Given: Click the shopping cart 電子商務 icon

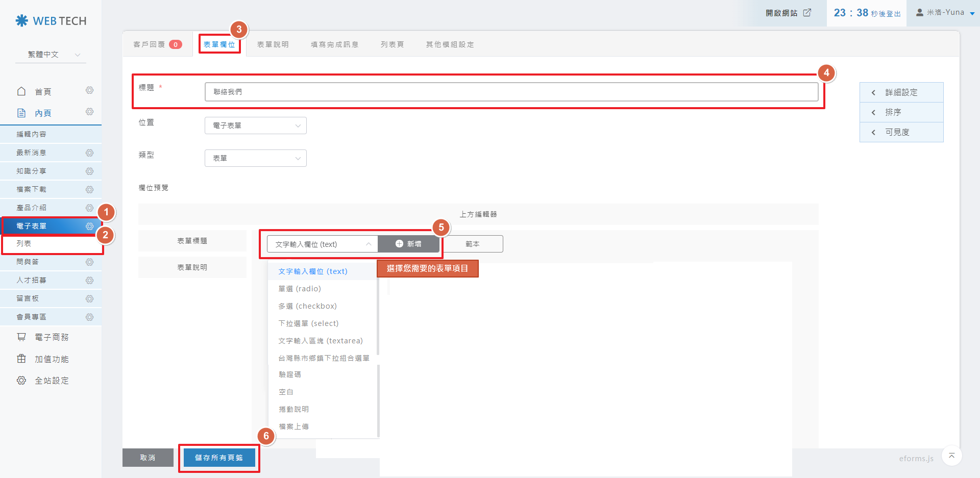Looking at the screenshot, I should [x=21, y=337].
